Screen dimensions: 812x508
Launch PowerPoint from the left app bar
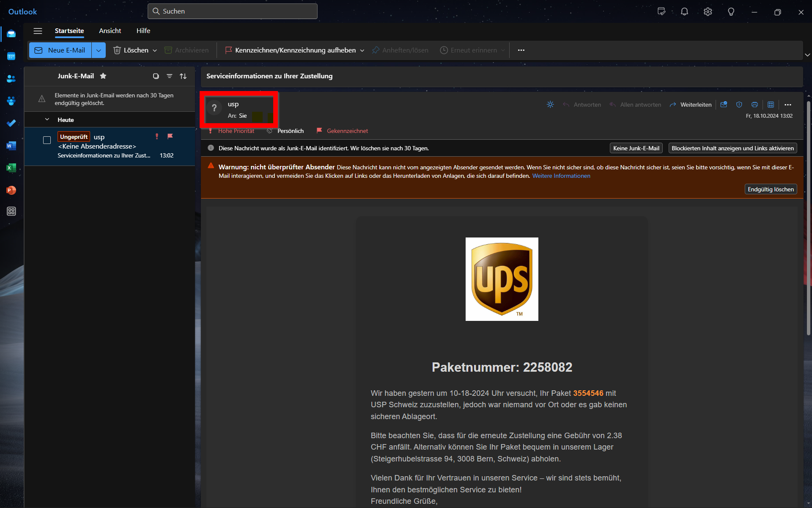(x=11, y=190)
